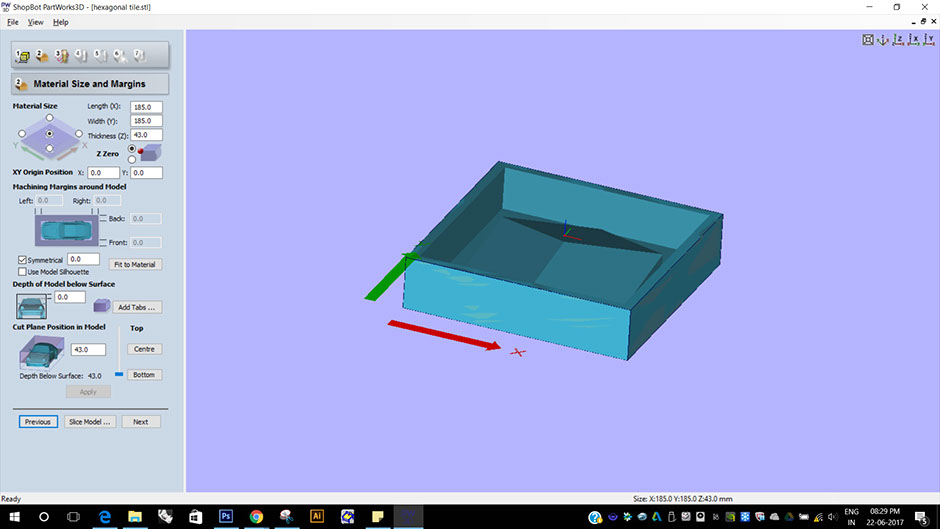Click car thumbnail under Depth of Model
The width and height of the screenshot is (940, 529).
click(x=31, y=306)
